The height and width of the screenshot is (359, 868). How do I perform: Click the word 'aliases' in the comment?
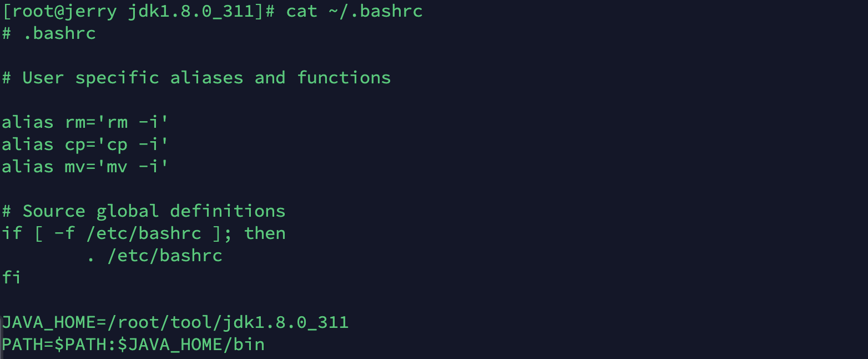tap(206, 78)
